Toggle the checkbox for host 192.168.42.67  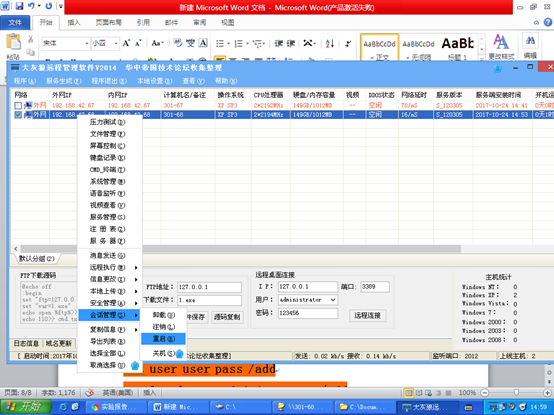tap(18, 105)
